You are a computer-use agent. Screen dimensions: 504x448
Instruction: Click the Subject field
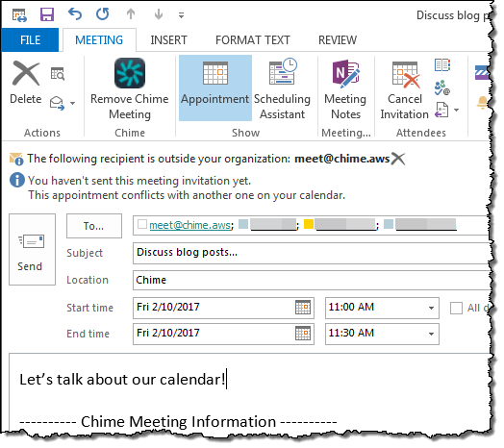(x=312, y=253)
